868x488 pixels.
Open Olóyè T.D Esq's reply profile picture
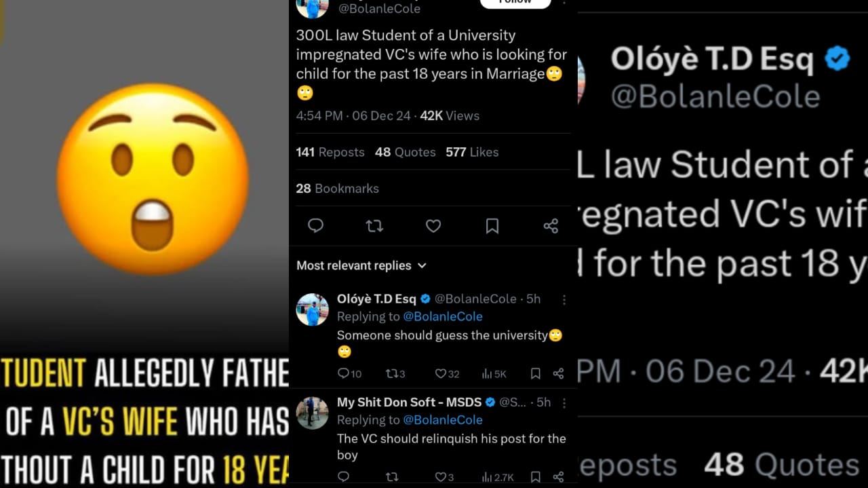point(313,309)
